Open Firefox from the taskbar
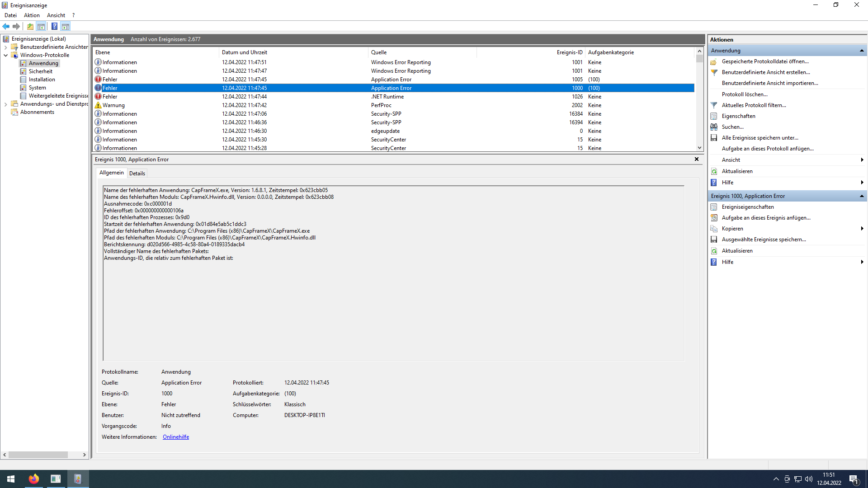The width and height of the screenshot is (868, 488). tap(33, 479)
